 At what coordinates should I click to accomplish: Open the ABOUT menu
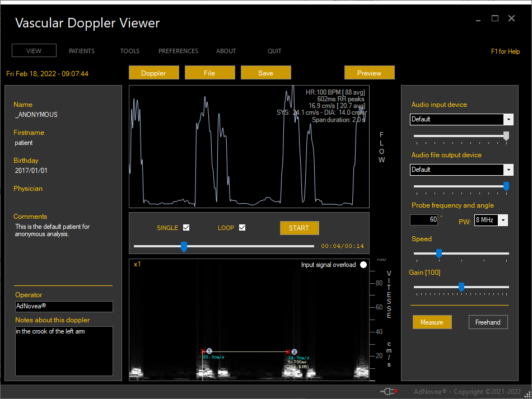pyautogui.click(x=226, y=51)
